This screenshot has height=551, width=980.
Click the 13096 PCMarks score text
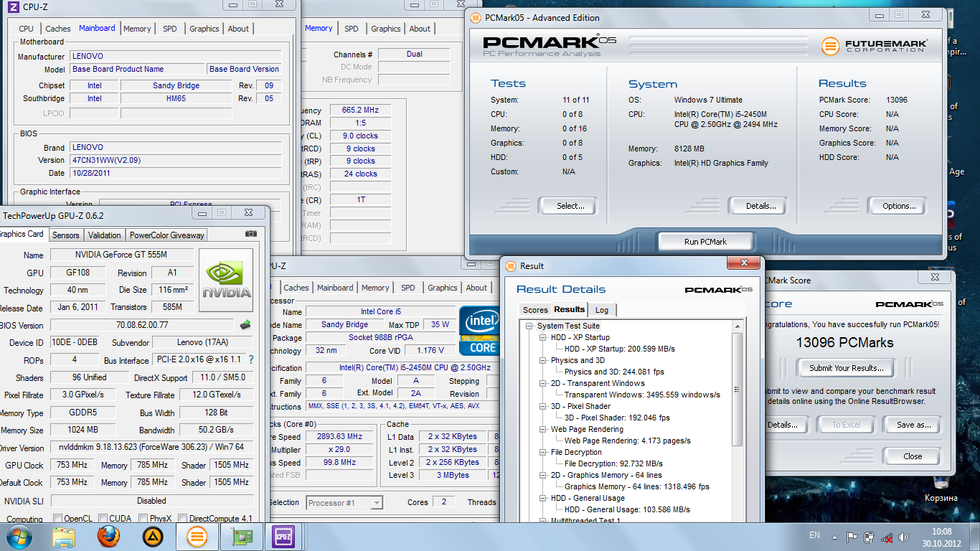[844, 342]
